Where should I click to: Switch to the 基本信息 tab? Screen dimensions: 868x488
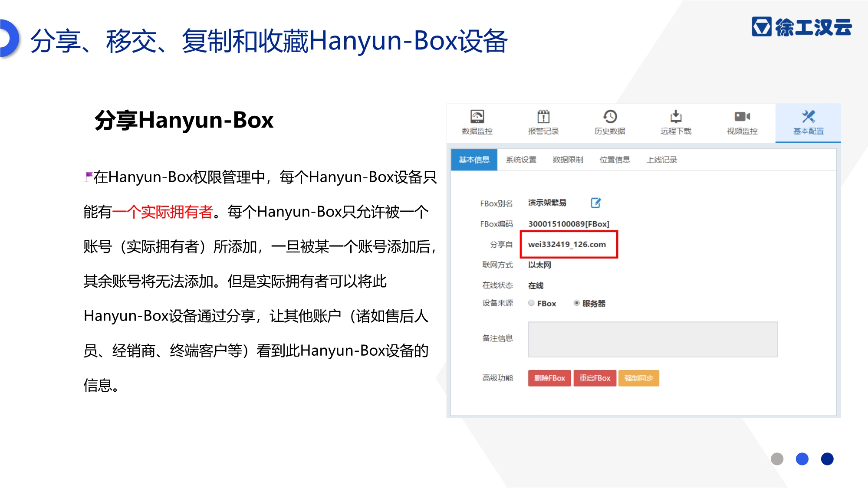[x=474, y=160]
